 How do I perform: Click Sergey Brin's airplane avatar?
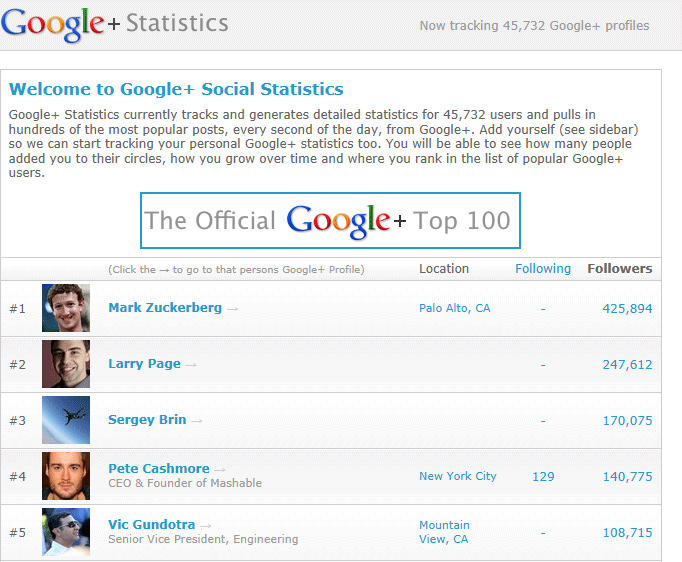point(66,420)
